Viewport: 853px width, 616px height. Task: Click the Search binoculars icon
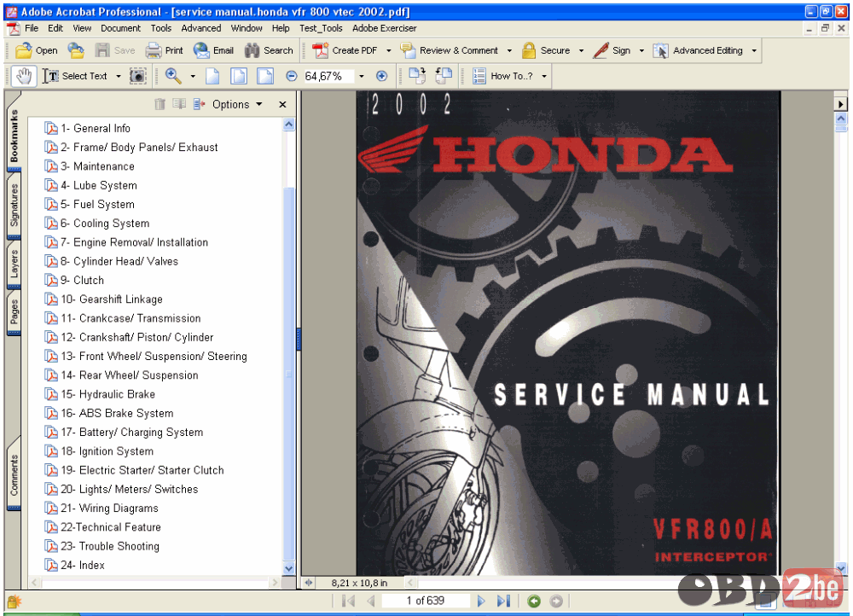tap(252, 50)
